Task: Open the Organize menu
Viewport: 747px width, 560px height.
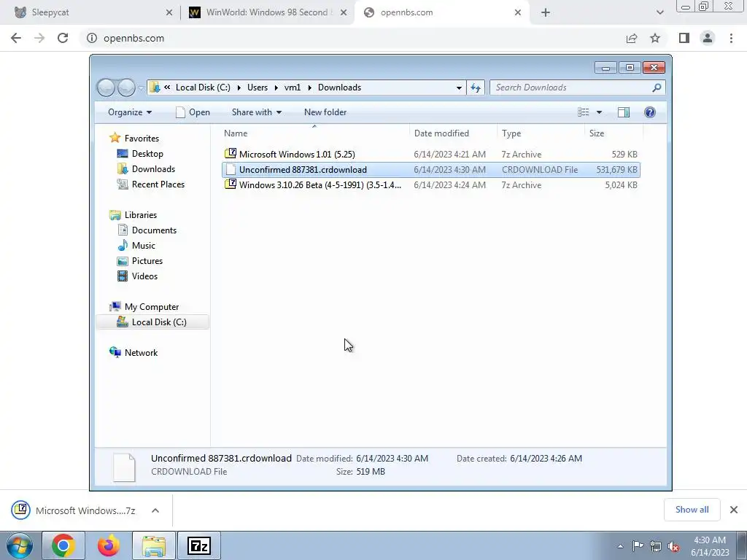Action: (130, 112)
